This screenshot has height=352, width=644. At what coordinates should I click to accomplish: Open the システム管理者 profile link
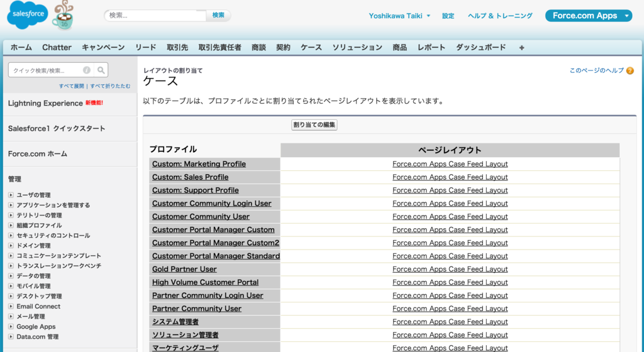pos(175,322)
